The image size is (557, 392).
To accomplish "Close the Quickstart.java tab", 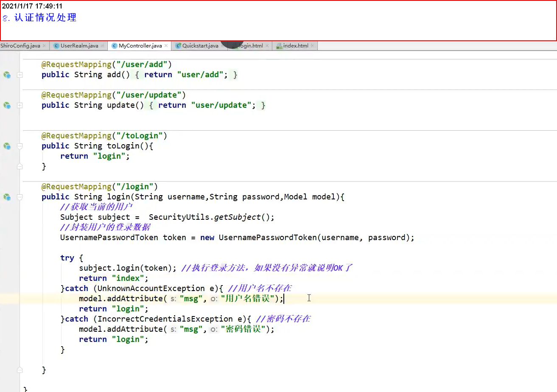I will [223, 46].
